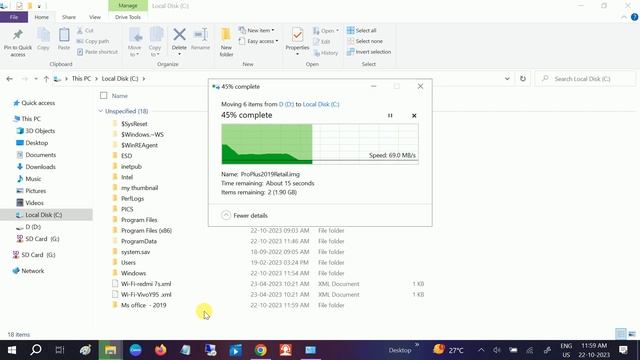The image size is (640, 360).
Task: Sort by the Name column header
Action: point(120,96)
